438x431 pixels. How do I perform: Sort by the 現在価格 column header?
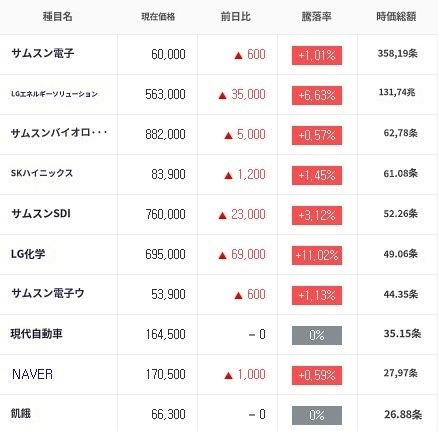[158, 17]
